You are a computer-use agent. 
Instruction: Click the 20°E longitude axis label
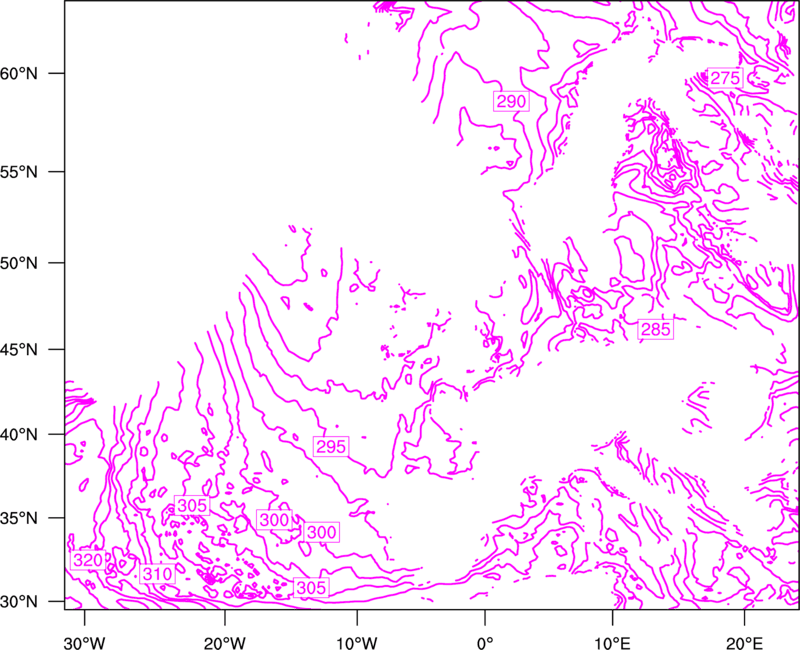pos(744,643)
